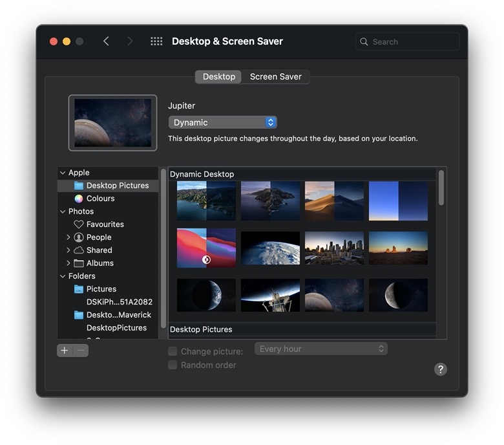Select the Big Sur coastline dynamic wallpaper
This screenshot has height=445, width=504.
pos(206,201)
